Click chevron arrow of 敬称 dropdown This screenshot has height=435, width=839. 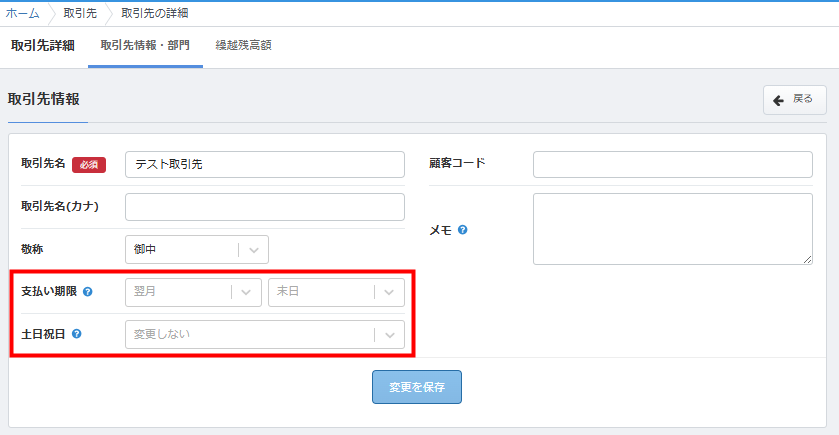pos(254,250)
